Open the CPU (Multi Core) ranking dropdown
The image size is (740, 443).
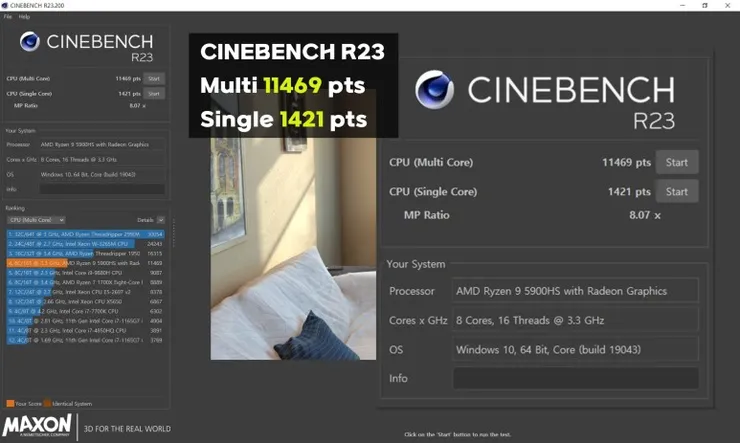point(36,220)
